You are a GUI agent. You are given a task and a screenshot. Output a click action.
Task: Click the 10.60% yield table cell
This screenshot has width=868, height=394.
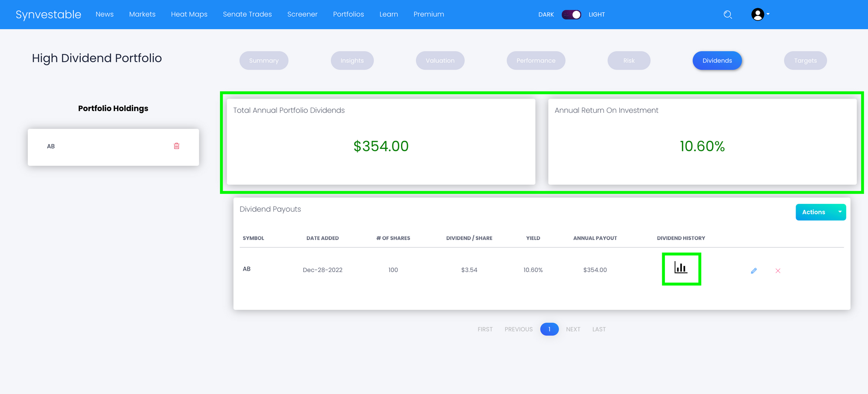click(533, 270)
